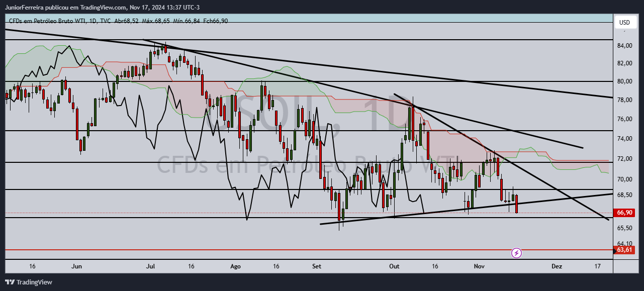Image resolution: width=644 pixels, height=291 pixels.
Task: Click the 80,00 price axis label
Action: click(624, 81)
